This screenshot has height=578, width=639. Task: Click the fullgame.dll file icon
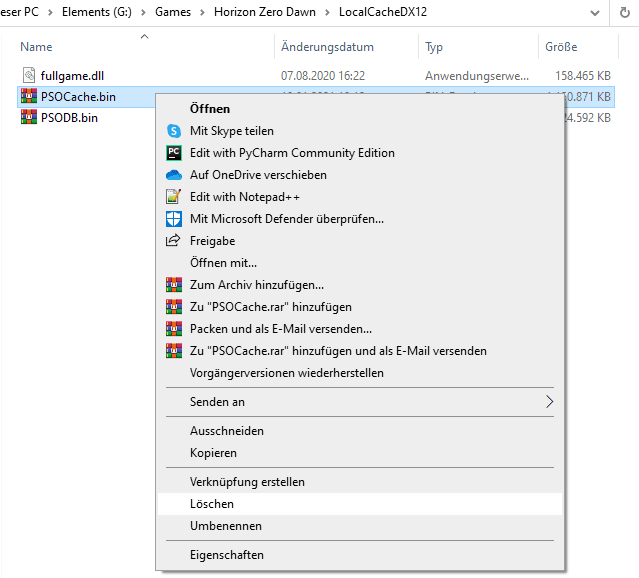[29, 75]
